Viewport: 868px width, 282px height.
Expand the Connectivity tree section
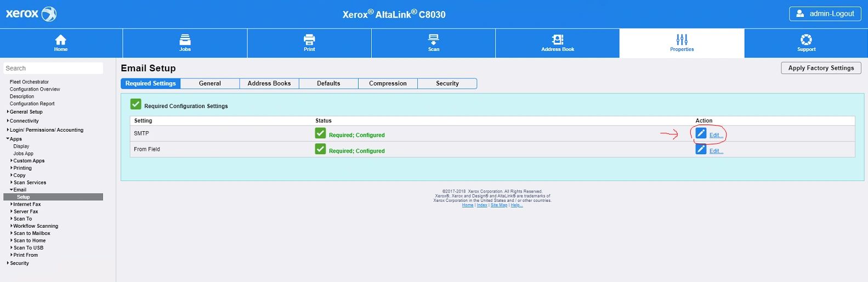pos(24,121)
